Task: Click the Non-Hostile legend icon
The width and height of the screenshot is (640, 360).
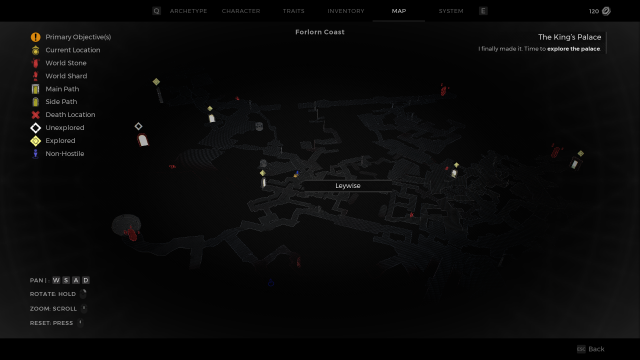Action: 36,153
